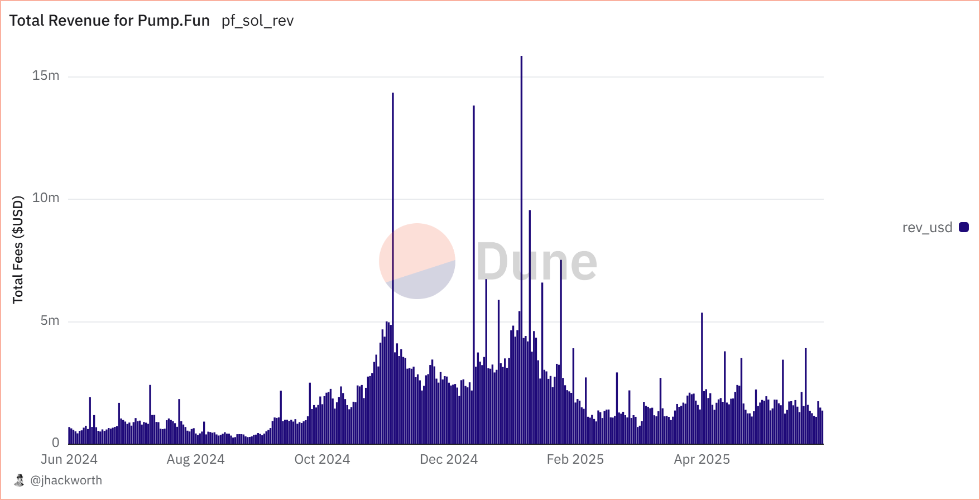Screen dimensions: 980x500
Task: Click the April 2025 bar peaking above 5m
Action: 702,378
